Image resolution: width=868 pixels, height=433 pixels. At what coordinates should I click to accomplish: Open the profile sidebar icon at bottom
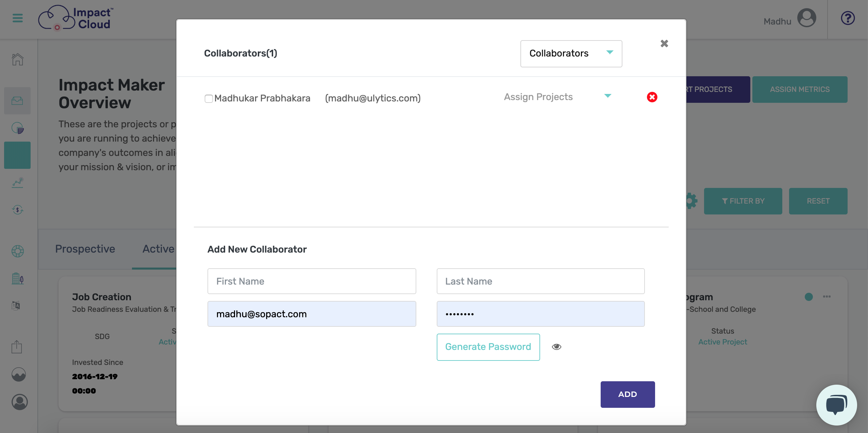(20, 402)
